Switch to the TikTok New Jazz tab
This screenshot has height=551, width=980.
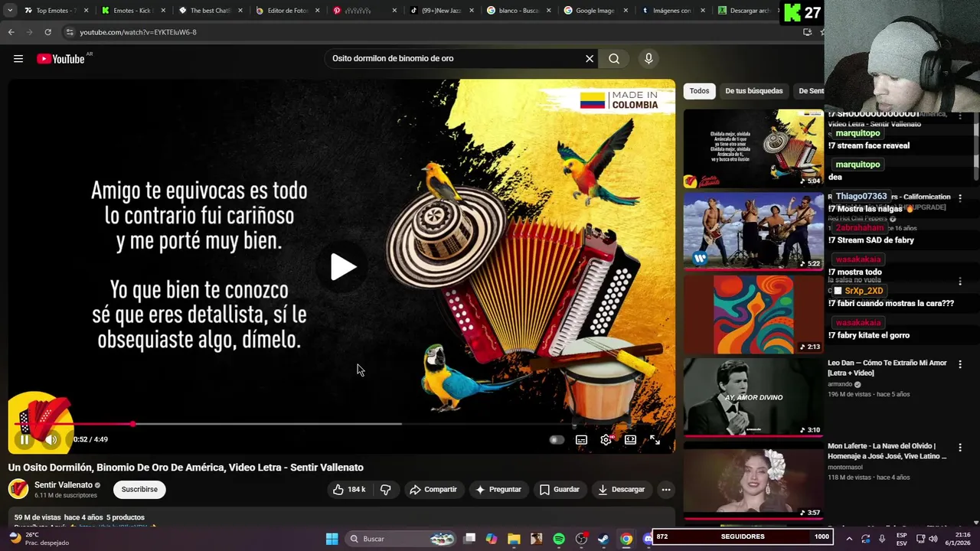coord(442,11)
